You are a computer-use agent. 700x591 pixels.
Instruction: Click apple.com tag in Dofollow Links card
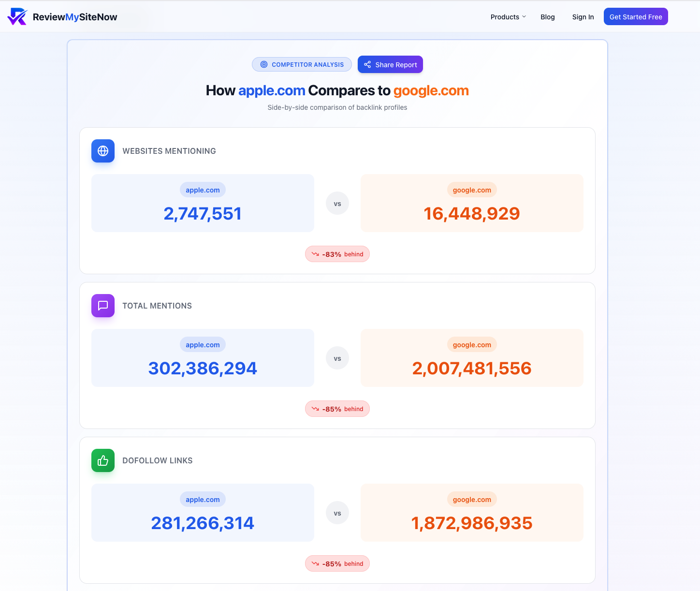pyautogui.click(x=203, y=500)
